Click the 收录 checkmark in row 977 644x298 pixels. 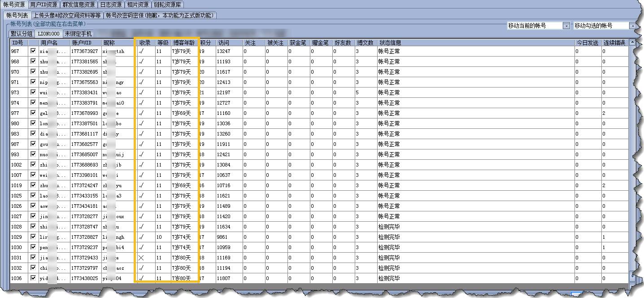click(x=141, y=114)
